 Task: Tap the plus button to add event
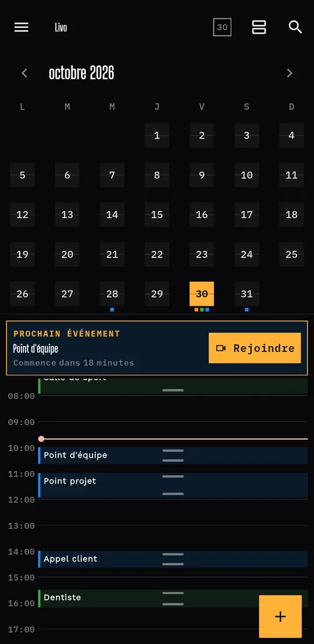[x=280, y=616]
